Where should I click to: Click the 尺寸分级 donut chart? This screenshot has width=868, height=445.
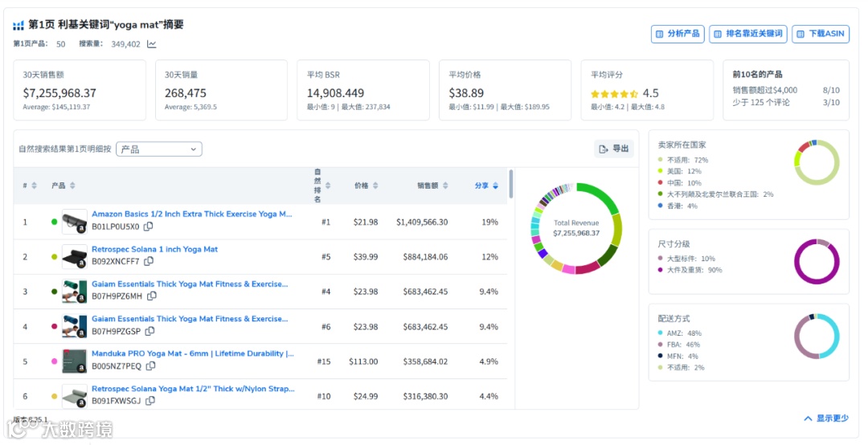coord(817,261)
